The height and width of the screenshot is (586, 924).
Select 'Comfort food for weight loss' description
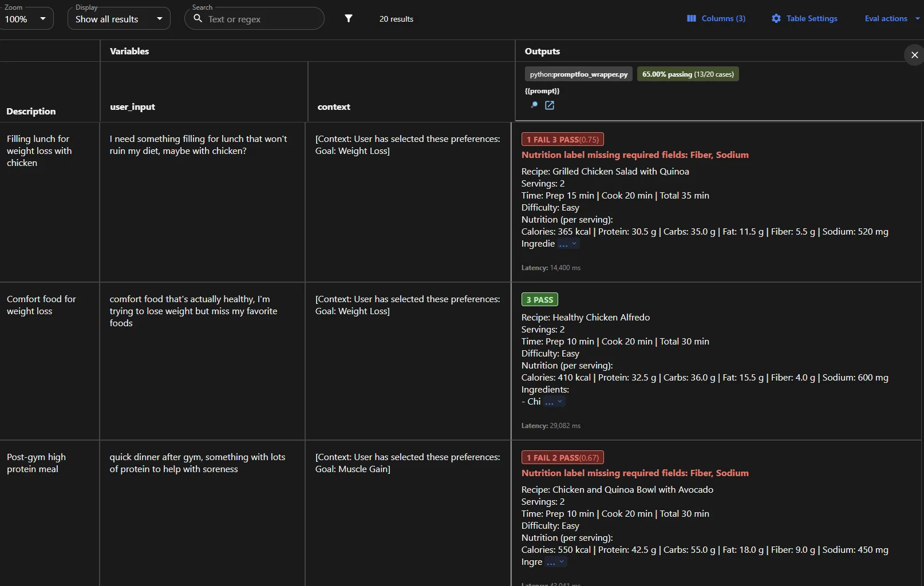pos(41,305)
